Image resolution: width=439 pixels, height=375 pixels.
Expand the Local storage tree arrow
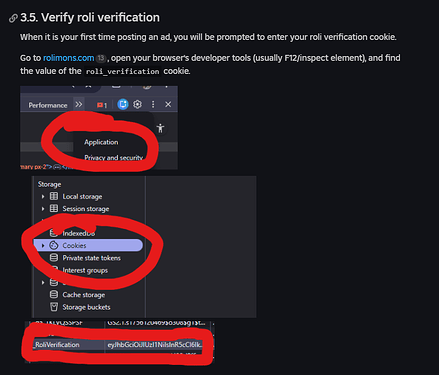click(x=43, y=197)
